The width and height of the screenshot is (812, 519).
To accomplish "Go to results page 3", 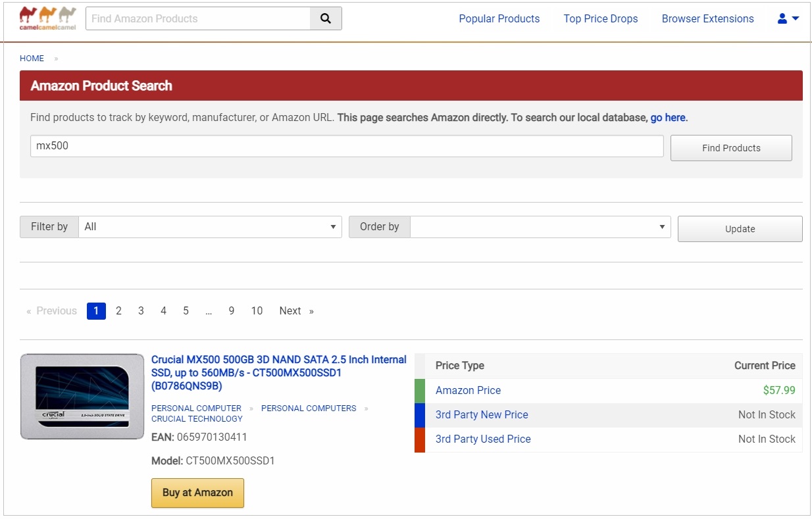I will click(x=141, y=310).
